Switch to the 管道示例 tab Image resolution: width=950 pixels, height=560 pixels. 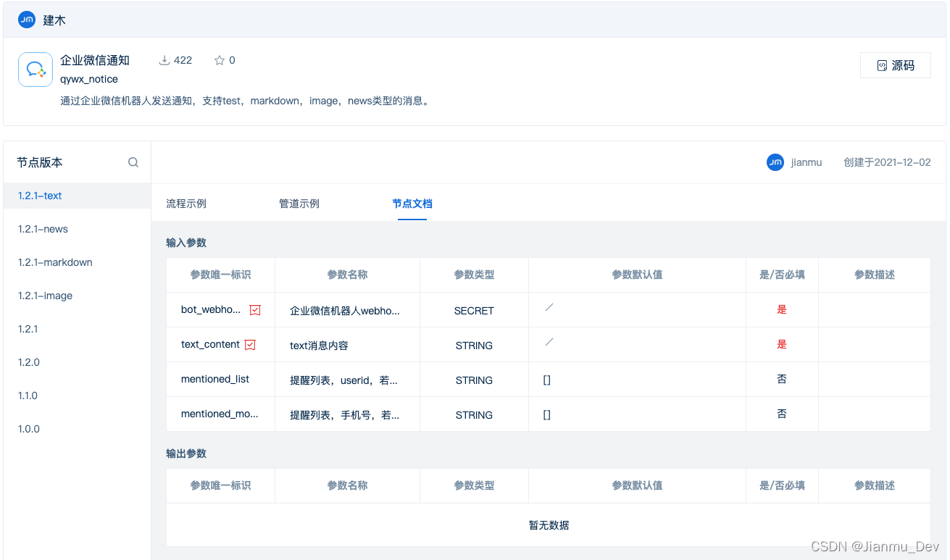299,204
